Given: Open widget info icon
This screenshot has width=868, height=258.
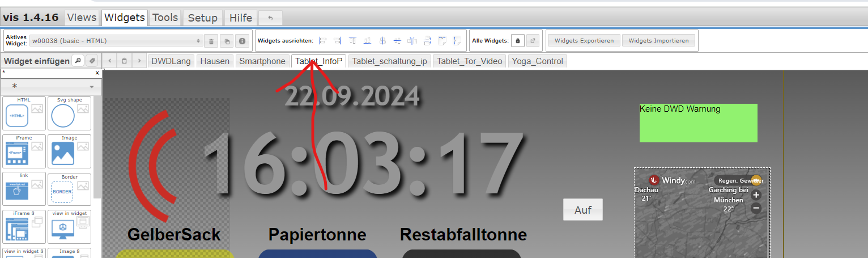Looking at the screenshot, I should tap(242, 41).
